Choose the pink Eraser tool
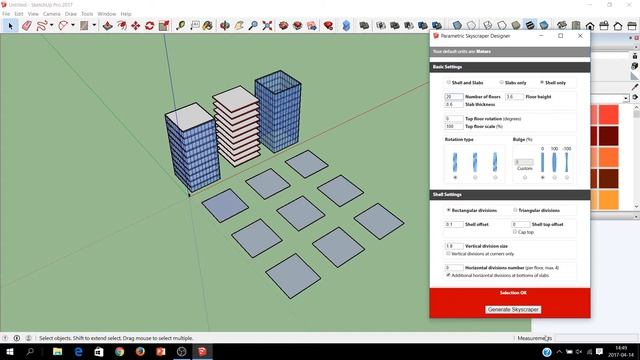 [27, 26]
